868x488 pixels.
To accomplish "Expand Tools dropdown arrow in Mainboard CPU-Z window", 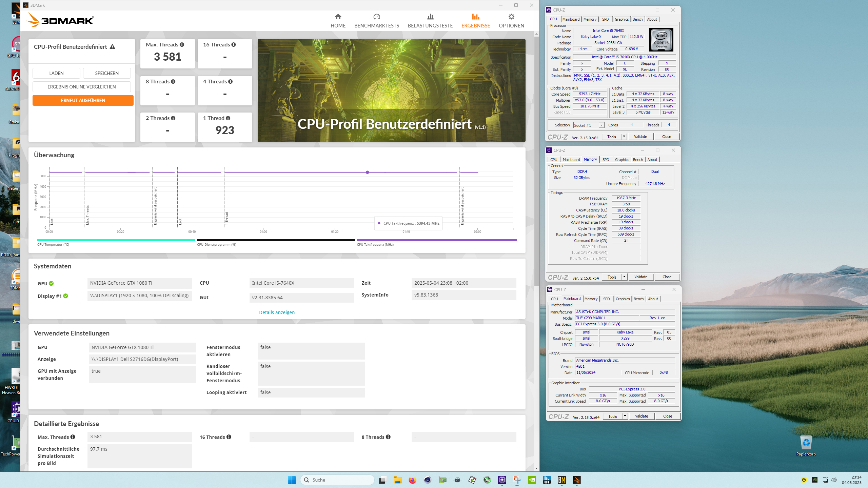I will pos(625,416).
